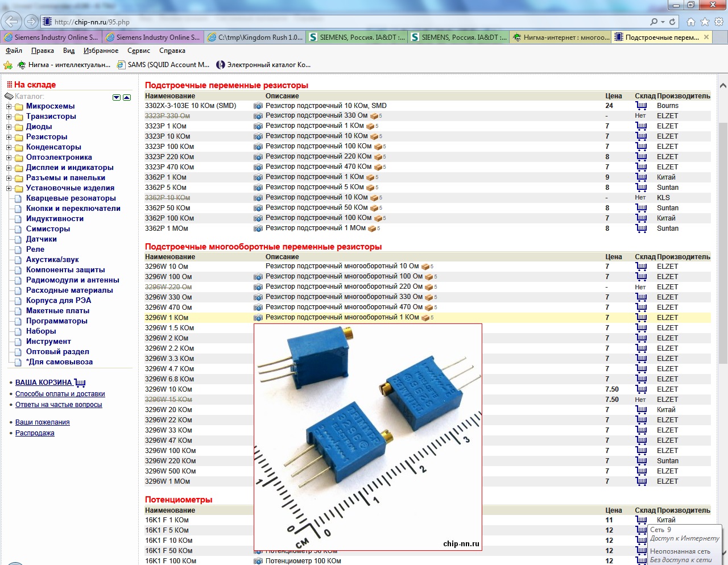Add to favorites bar star icon

tap(8, 65)
